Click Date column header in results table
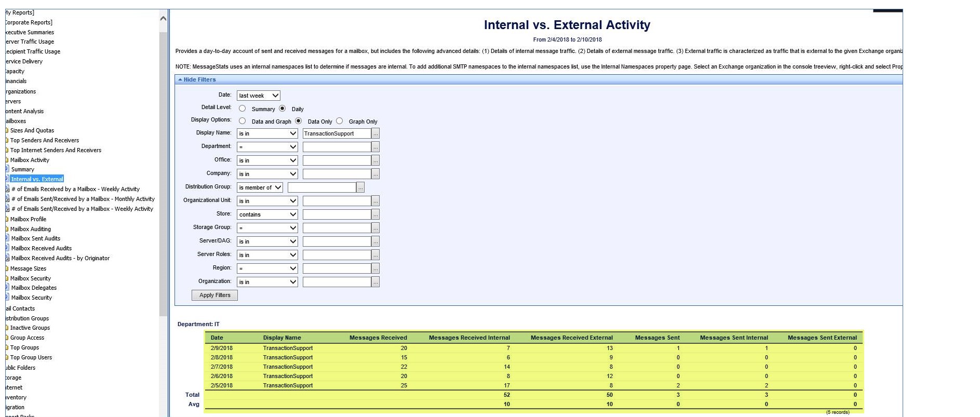 point(217,338)
